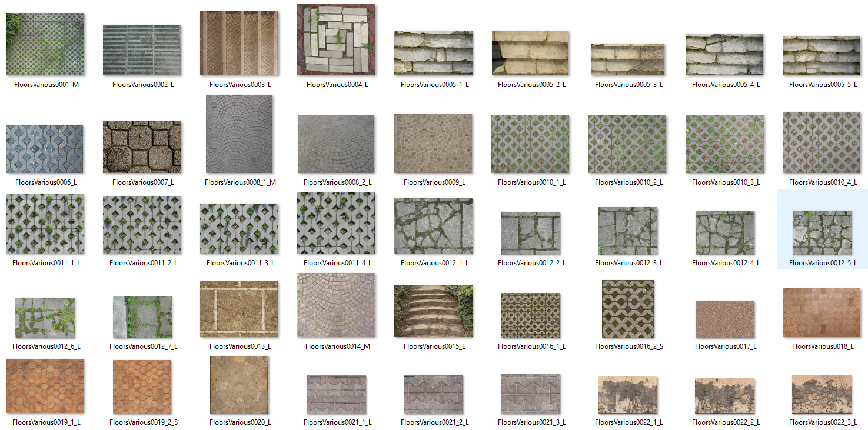Screen dimensions: 868x430
Task: Open the FloorsVarious0008_1_M fan cobblestone texture
Action: pyautogui.click(x=239, y=134)
